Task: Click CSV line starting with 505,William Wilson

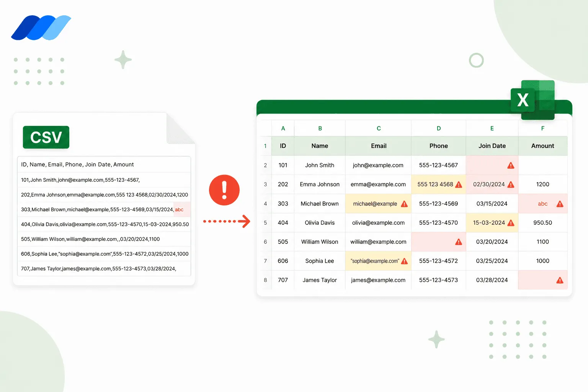Action: [90, 239]
